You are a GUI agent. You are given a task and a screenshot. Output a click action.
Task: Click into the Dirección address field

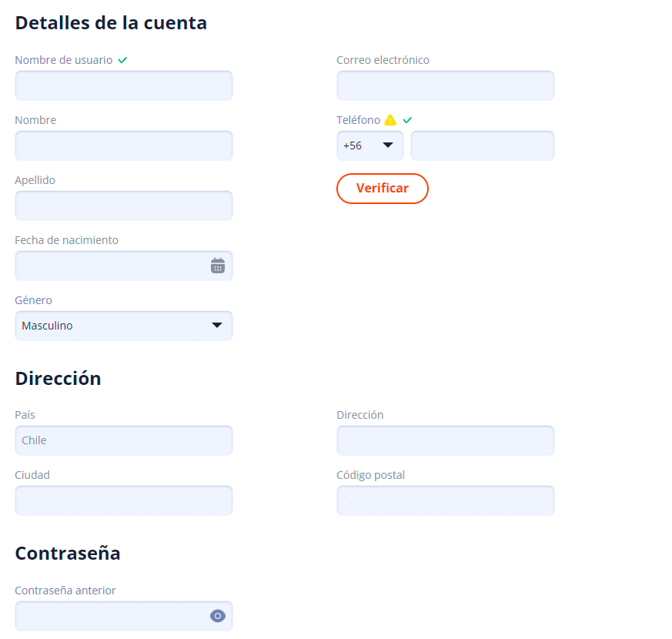pos(445,440)
